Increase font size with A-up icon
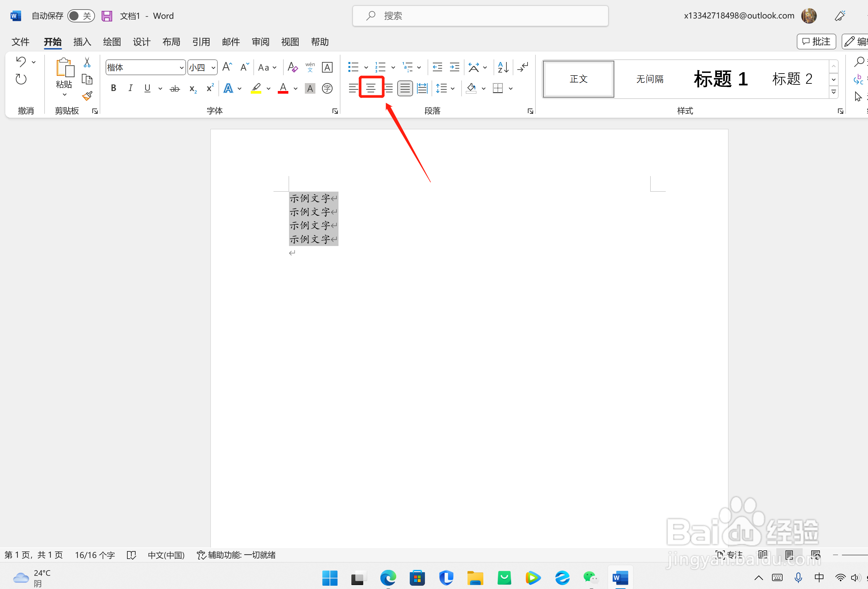The width and height of the screenshot is (868, 589). coord(227,67)
